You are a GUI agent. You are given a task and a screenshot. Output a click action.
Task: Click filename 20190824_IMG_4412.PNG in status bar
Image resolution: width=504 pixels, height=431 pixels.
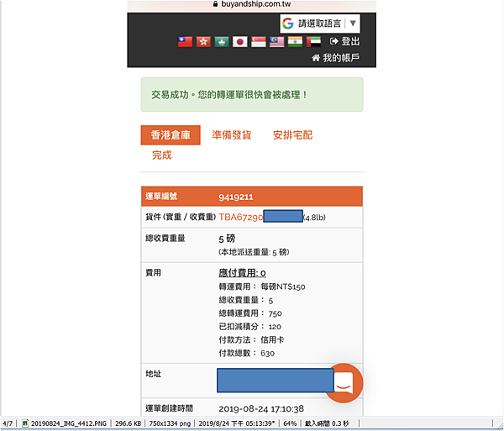click(69, 423)
